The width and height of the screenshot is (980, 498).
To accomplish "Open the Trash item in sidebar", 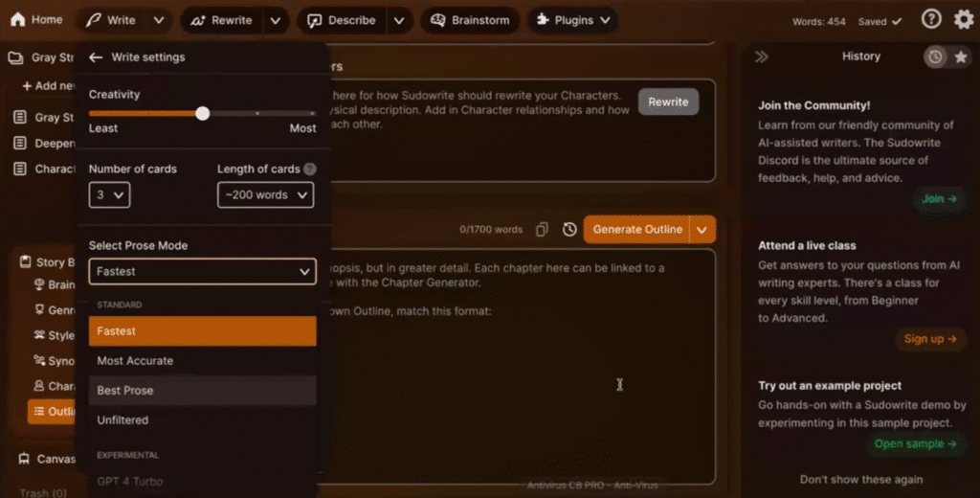I will (42, 492).
